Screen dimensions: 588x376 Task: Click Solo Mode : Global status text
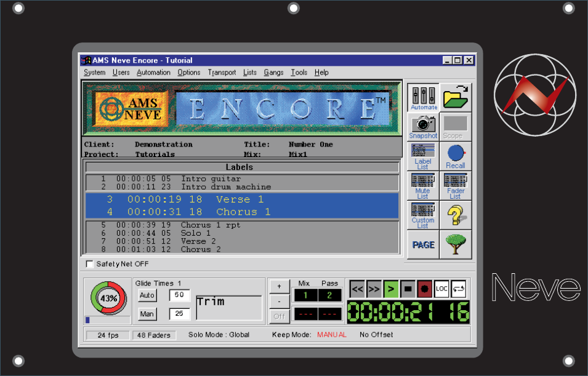click(x=219, y=335)
